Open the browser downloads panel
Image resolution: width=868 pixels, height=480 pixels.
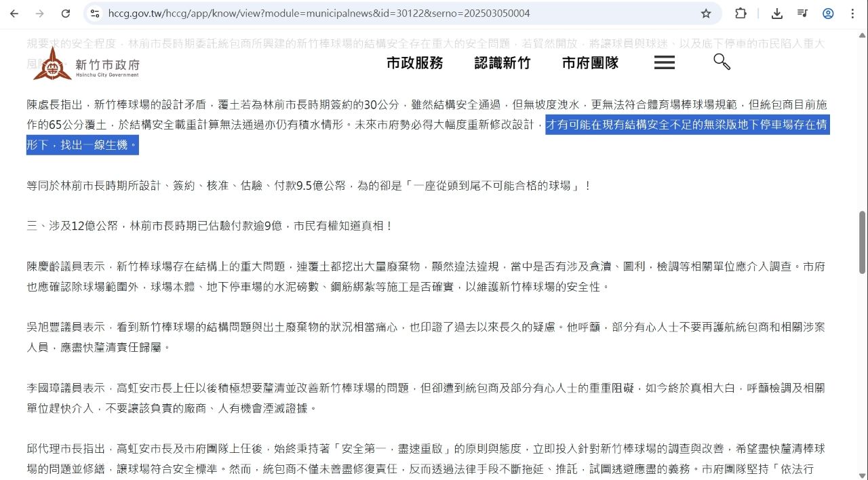click(777, 14)
